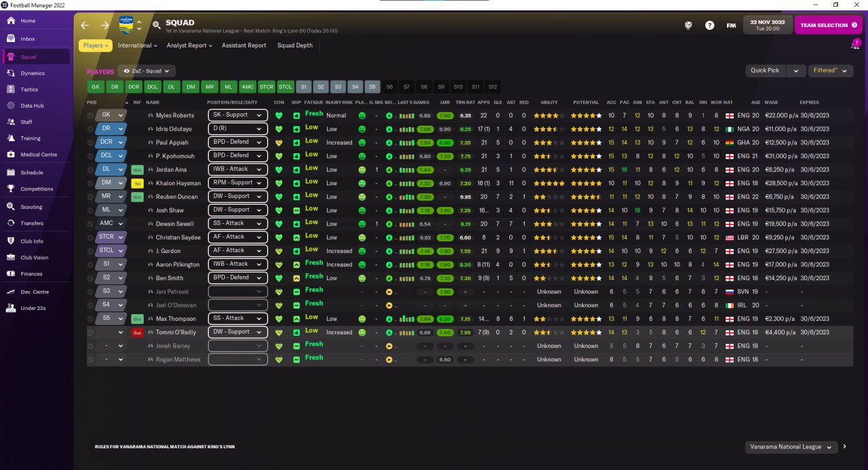Screen dimensions: 868x470
Task: Click the Club Info shield icon
Action: tap(11, 241)
